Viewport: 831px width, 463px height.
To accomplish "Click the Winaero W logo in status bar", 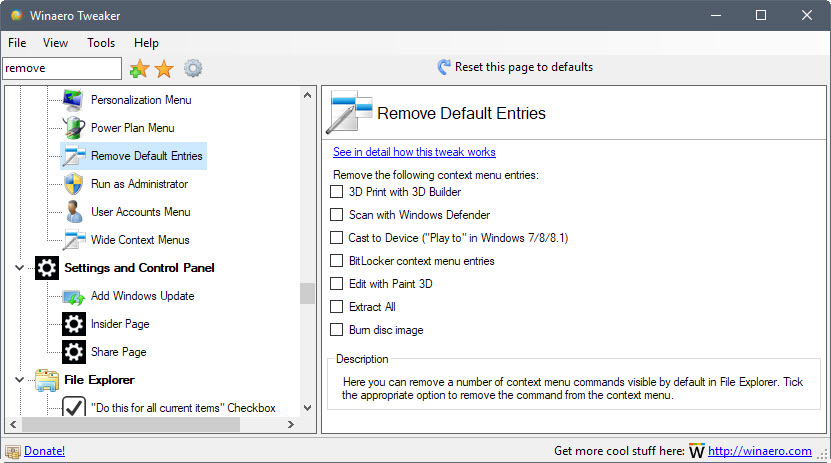I will coord(696,451).
